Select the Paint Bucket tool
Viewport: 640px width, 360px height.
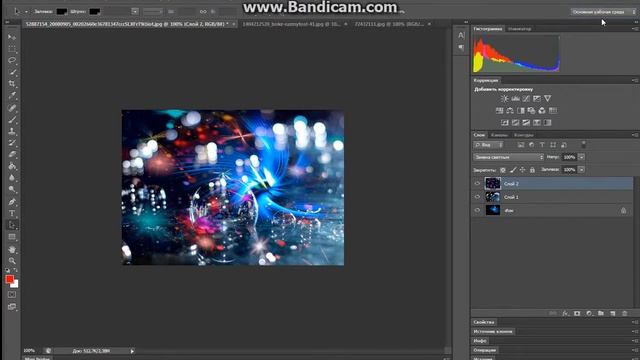[x=12, y=166]
